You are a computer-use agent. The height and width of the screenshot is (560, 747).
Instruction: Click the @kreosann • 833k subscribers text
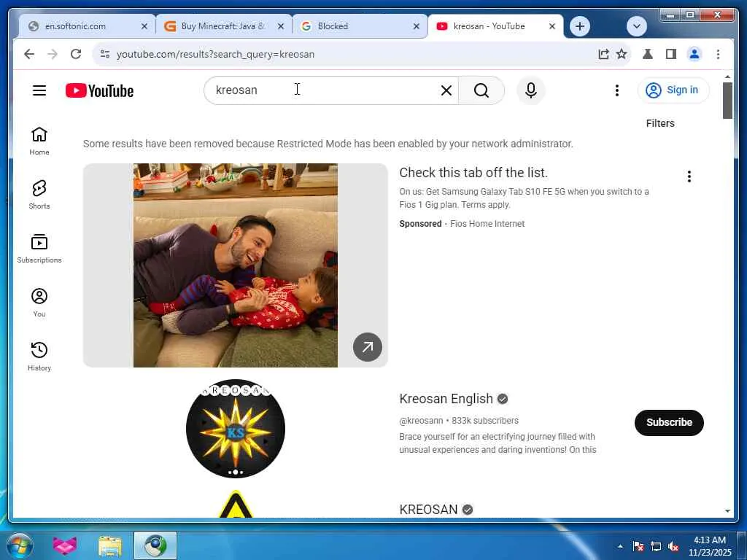(459, 421)
